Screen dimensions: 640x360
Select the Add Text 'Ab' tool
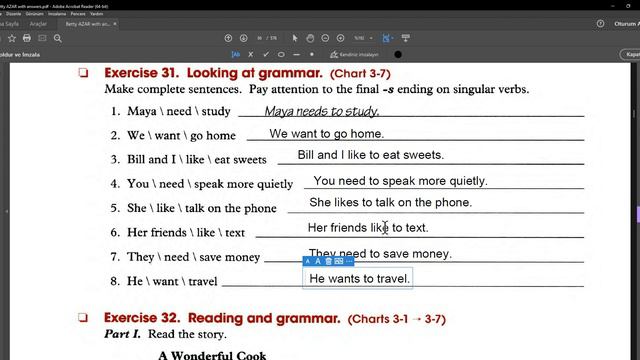click(x=236, y=54)
